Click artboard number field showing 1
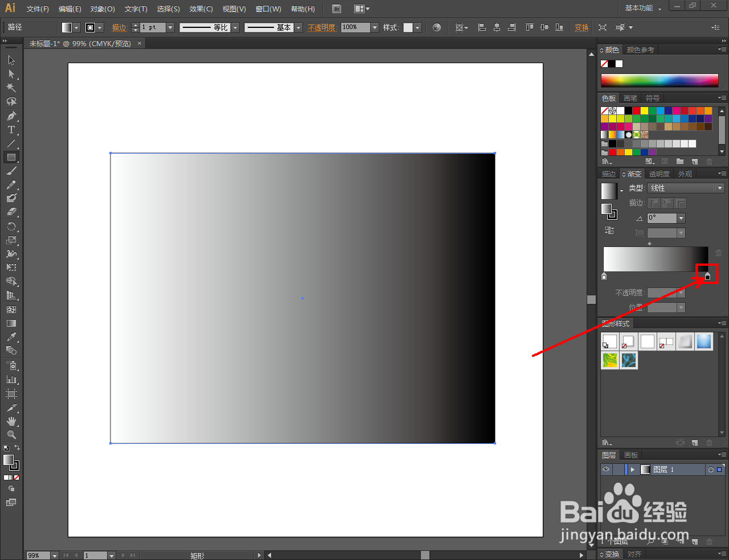 point(96,555)
